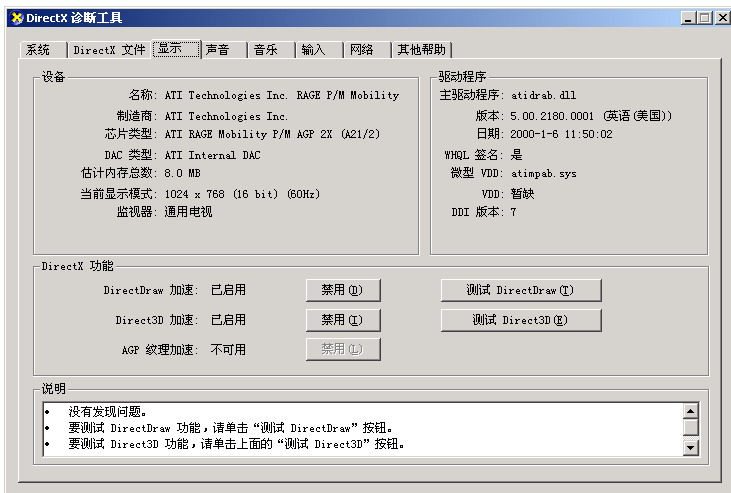Click chip type 'ATI RAGE Mobility P/M AGP 2X (A21/2)'

click(272, 134)
